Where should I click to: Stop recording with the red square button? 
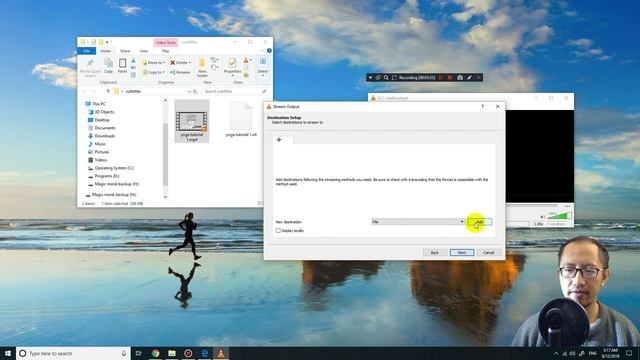pos(450,78)
